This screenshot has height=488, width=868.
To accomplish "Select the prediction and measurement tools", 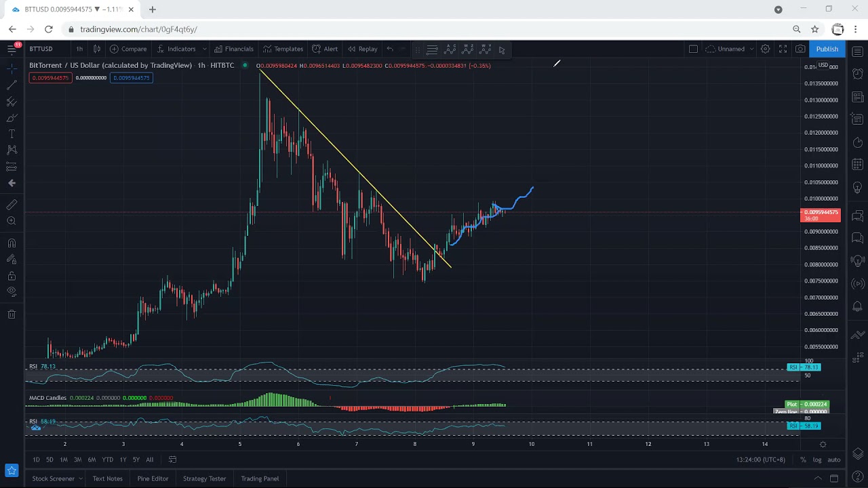I will pos(12,167).
